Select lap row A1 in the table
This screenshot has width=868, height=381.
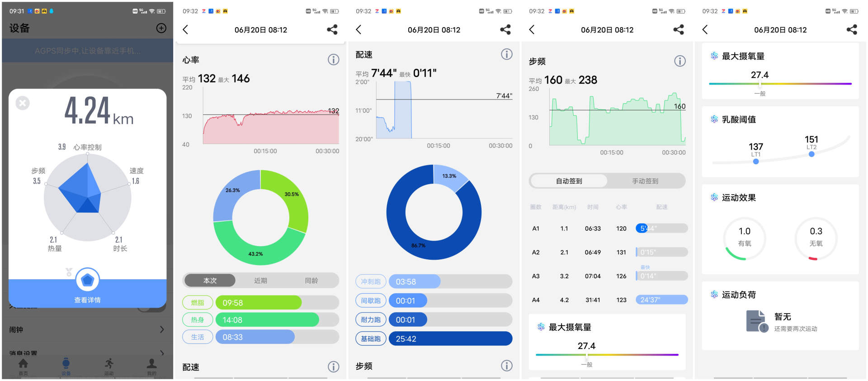(609, 229)
